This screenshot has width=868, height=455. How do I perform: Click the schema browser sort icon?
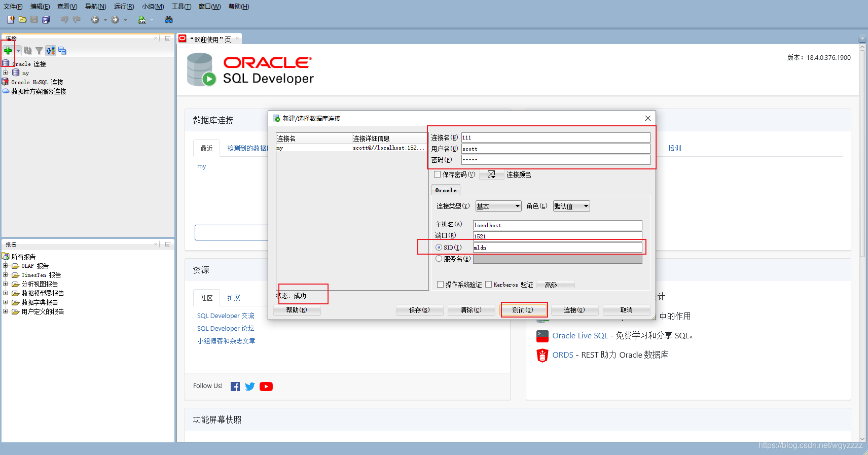coord(51,51)
